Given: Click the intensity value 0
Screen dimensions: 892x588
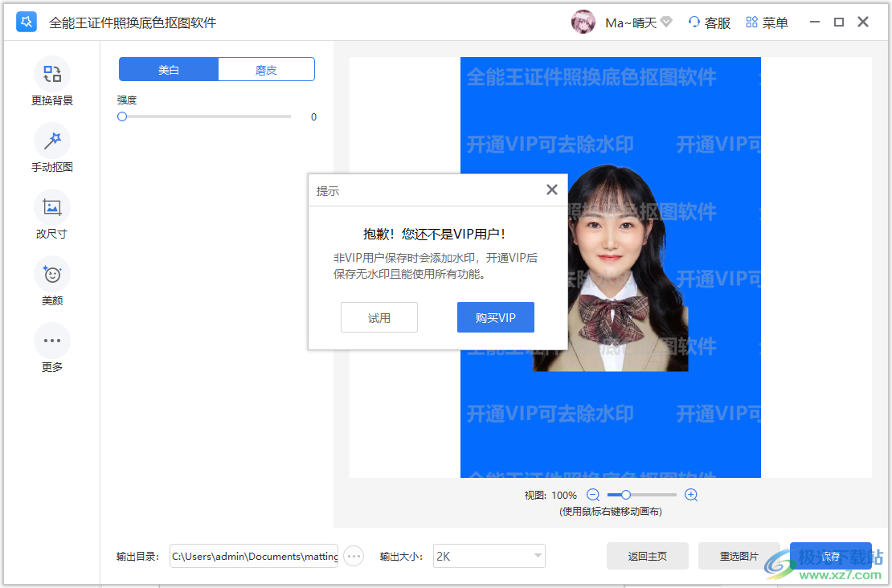Looking at the screenshot, I should coord(313,117).
